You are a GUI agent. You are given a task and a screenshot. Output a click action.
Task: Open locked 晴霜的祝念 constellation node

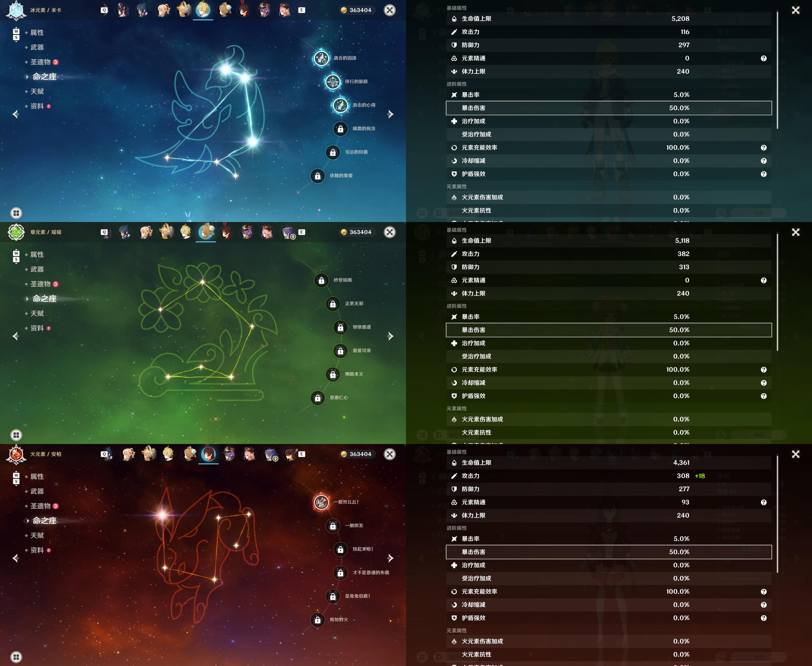(x=340, y=129)
